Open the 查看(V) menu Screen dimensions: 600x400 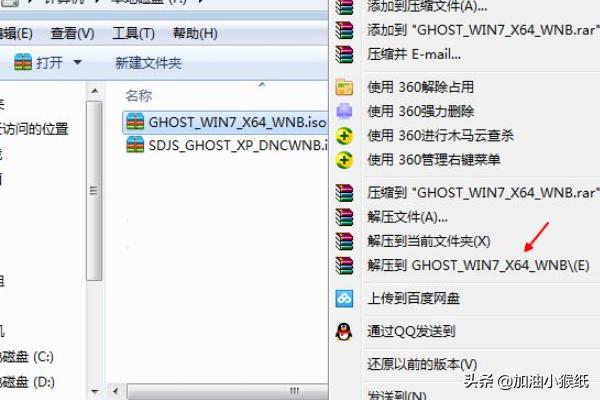pos(72,34)
